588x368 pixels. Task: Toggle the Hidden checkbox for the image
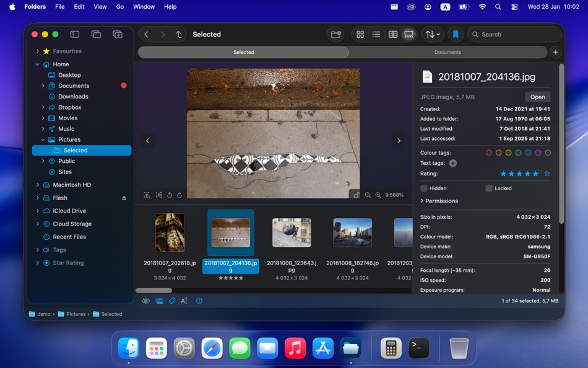tap(424, 188)
